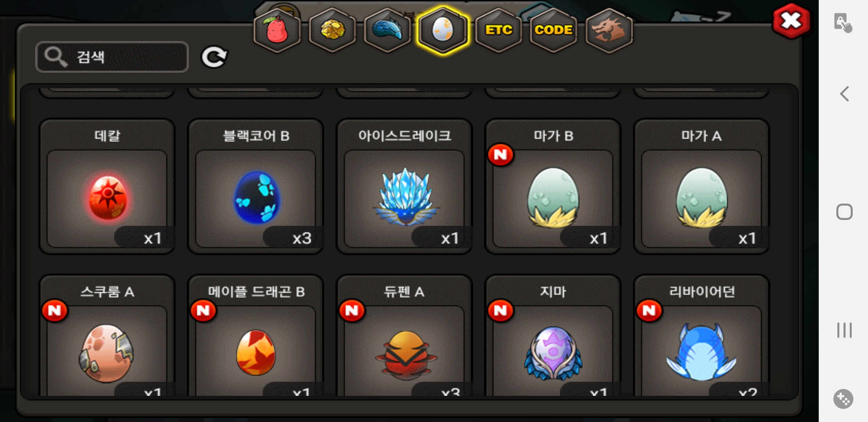
Task: Switch to the gold nugget tab
Action: [x=332, y=30]
